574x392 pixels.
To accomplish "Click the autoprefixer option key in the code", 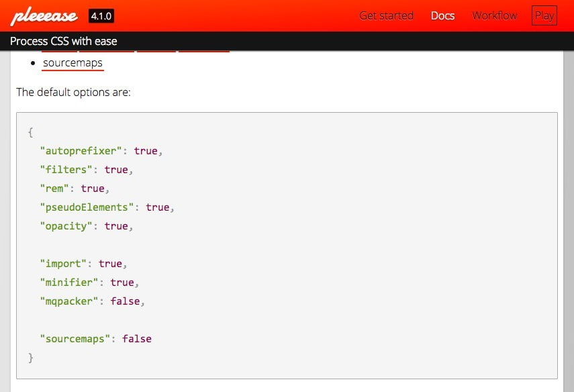I will point(81,150).
